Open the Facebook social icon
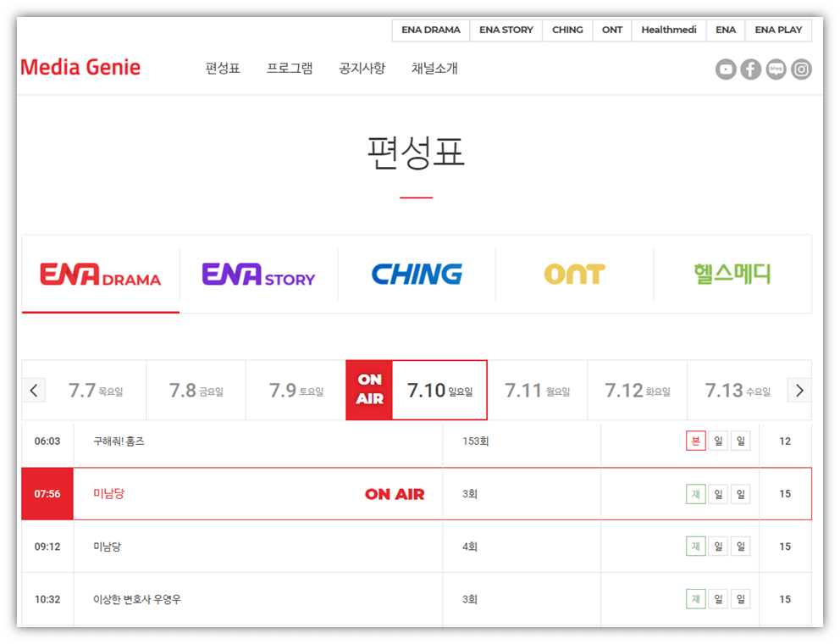840x644 pixels. (x=751, y=69)
